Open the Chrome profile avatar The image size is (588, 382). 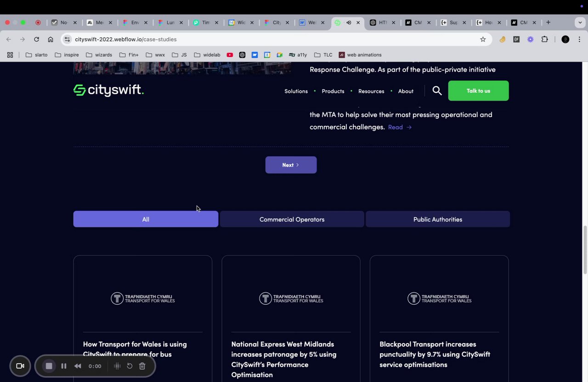pos(565,40)
